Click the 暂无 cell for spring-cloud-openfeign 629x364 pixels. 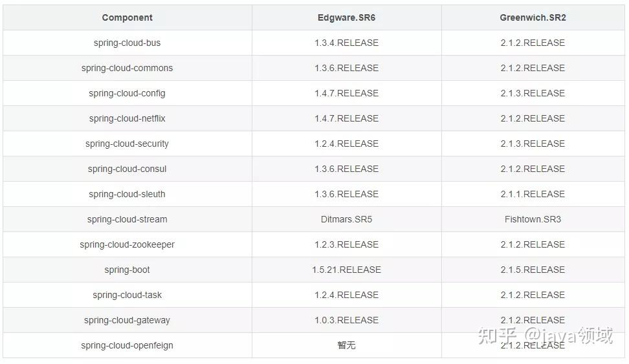pos(346,345)
